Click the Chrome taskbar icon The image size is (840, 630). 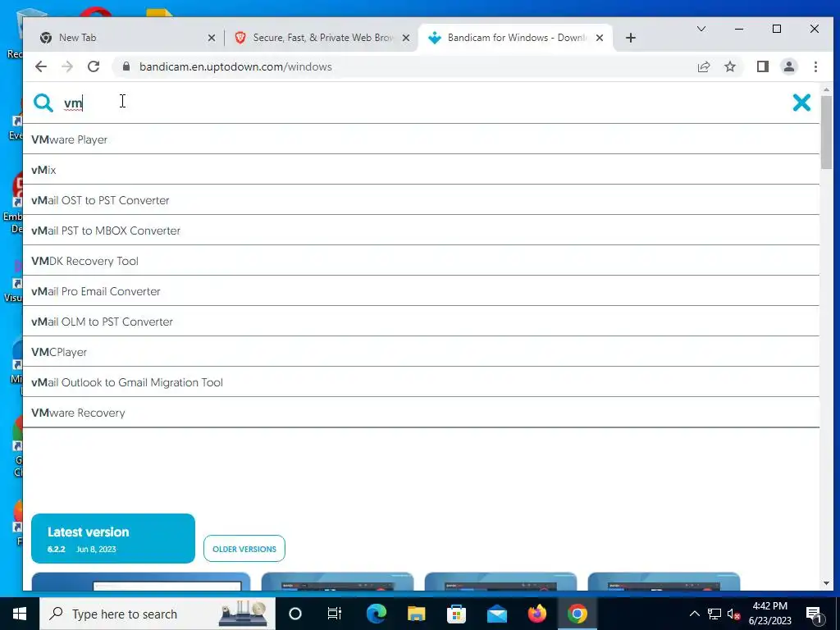point(577,614)
